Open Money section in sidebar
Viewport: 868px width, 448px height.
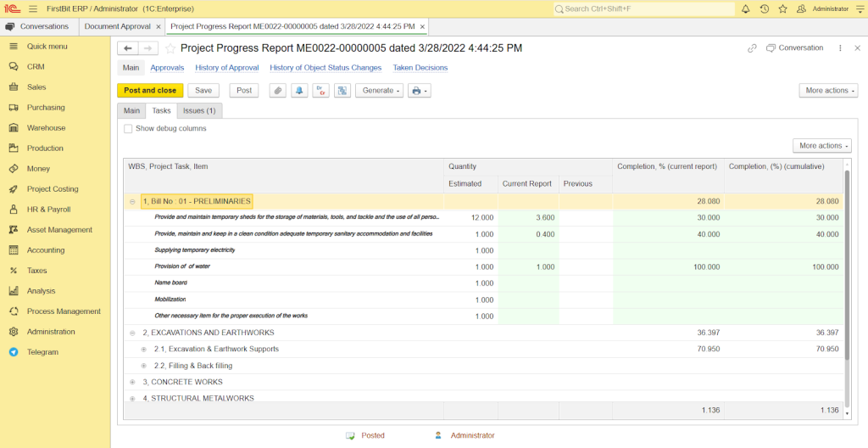[x=38, y=169]
